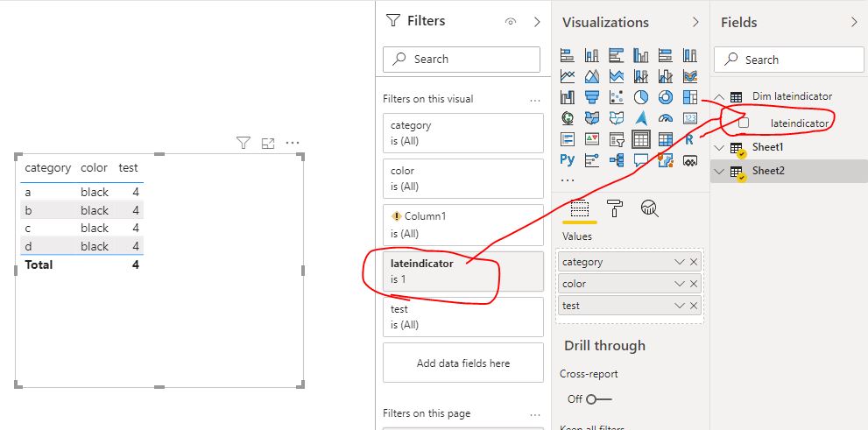The image size is (868, 430).
Task: Open the category field dropdown in Values
Action: (680, 262)
